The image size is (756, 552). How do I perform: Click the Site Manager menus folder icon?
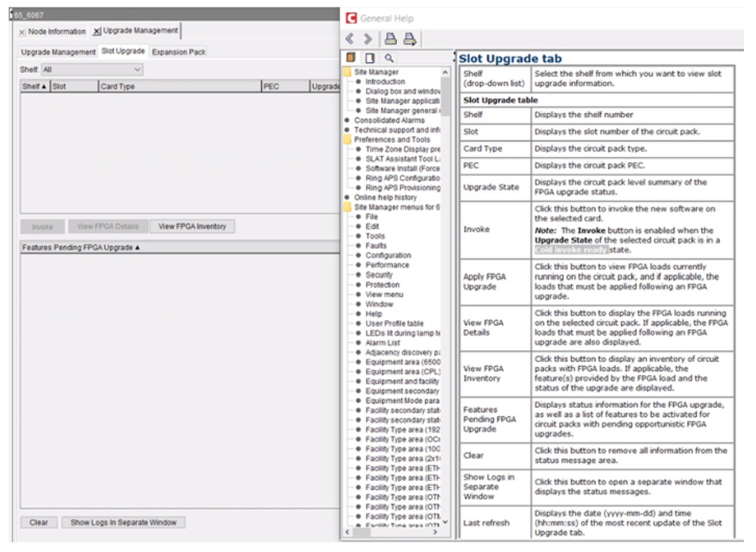tap(347, 207)
